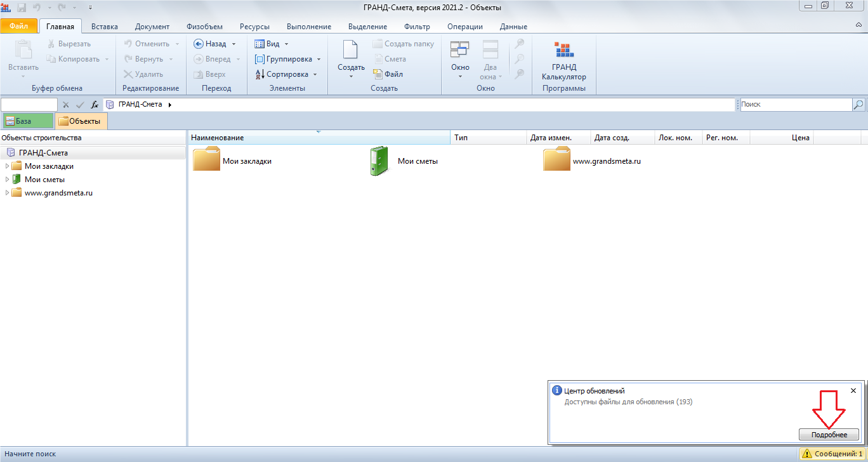Open the www.grandsmeta.ru folder in list
This screenshot has height=462, width=868.
pos(556,161)
